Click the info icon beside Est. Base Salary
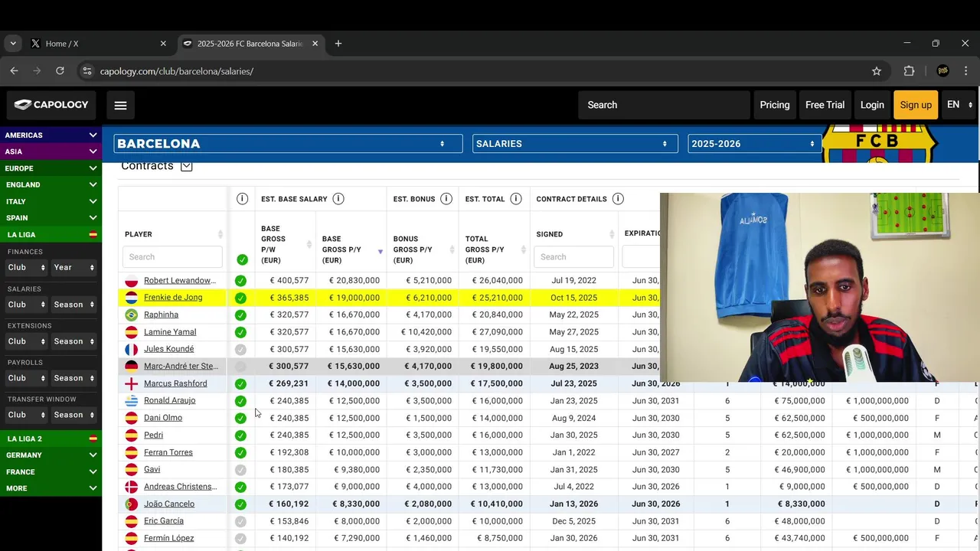This screenshot has height=551, width=980. click(x=338, y=199)
